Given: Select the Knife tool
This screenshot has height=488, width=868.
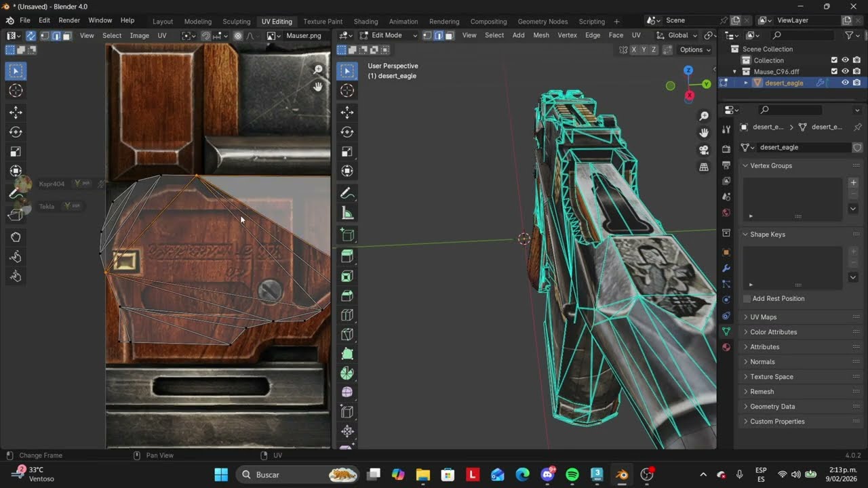Looking at the screenshot, I should (x=347, y=335).
